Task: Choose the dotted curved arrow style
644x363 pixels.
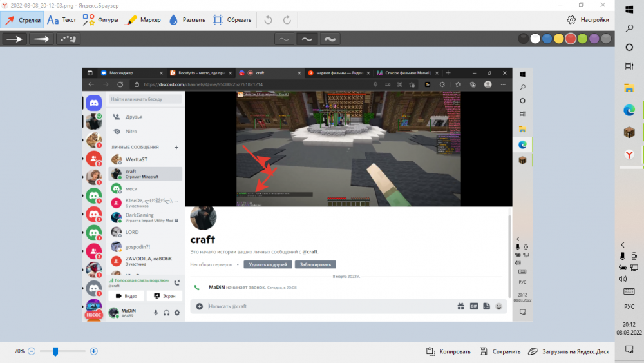Action: [68, 39]
